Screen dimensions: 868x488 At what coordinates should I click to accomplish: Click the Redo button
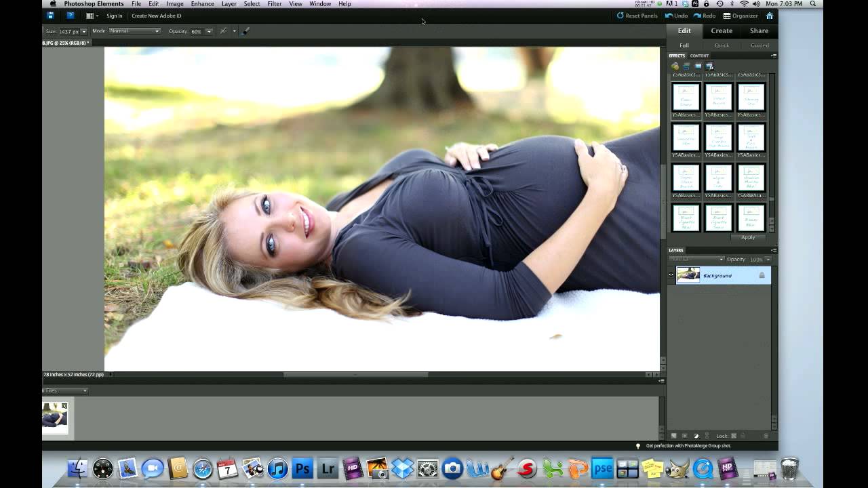[x=705, y=16]
